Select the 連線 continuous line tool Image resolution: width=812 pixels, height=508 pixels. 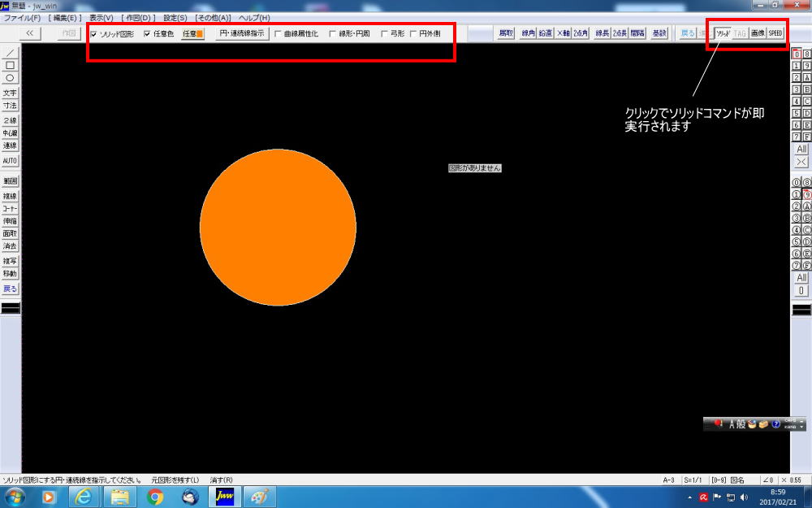click(10, 145)
